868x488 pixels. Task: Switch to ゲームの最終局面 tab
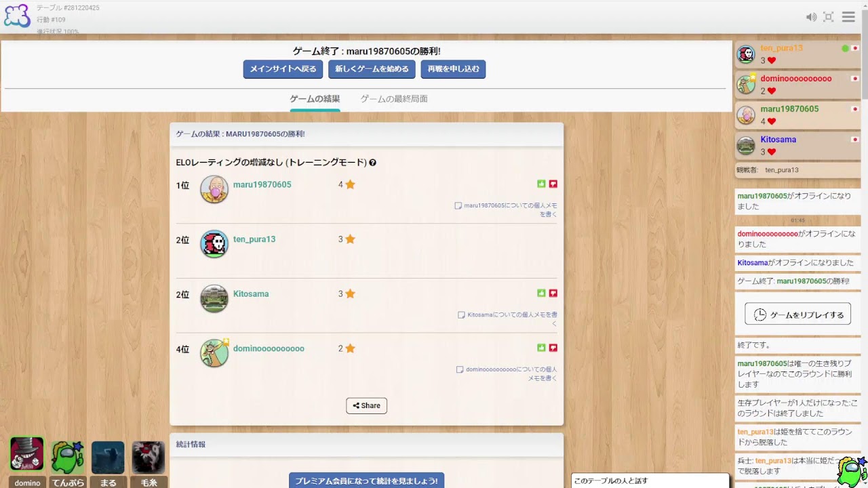point(394,99)
